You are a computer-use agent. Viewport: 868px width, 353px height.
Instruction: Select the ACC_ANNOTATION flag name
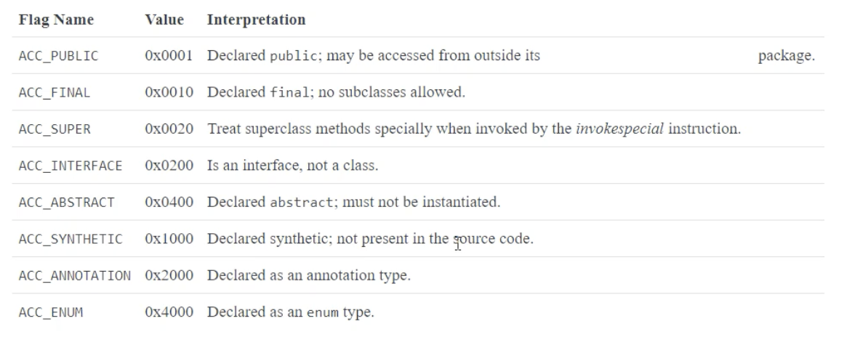click(x=75, y=276)
